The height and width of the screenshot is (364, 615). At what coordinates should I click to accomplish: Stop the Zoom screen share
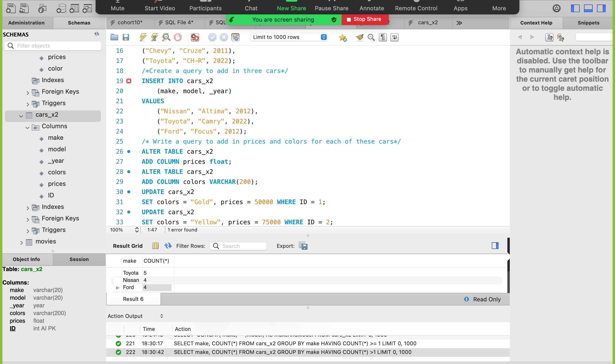click(x=364, y=19)
